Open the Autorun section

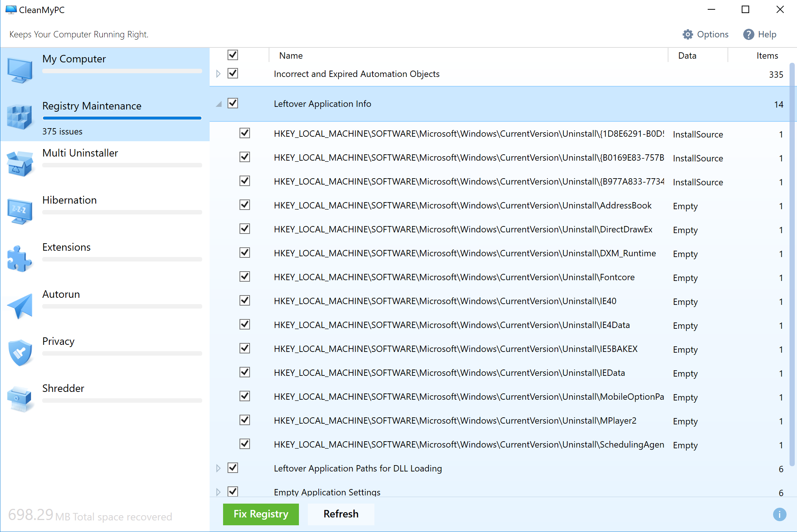coord(105,306)
